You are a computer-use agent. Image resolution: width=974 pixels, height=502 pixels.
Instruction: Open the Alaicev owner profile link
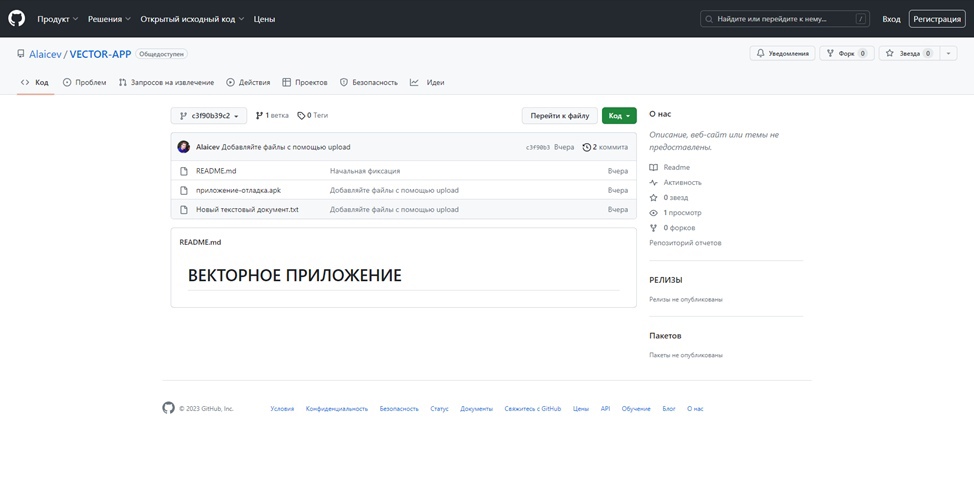tap(45, 54)
